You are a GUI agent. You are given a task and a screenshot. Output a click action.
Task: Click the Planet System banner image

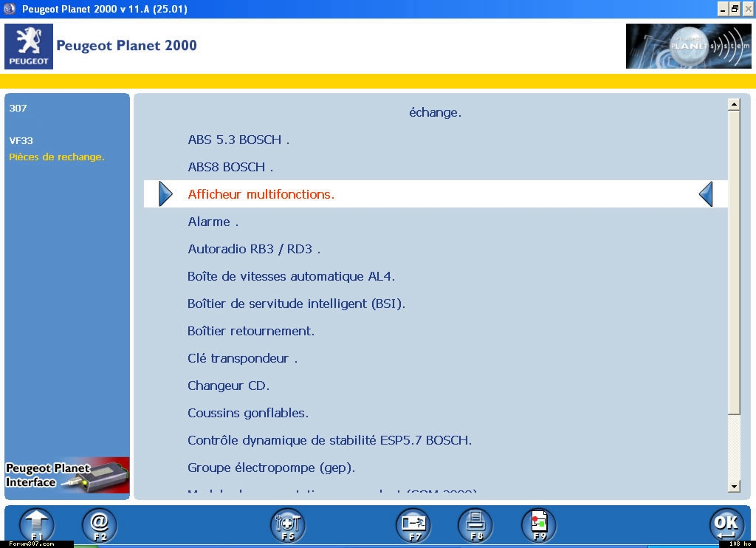tap(688, 46)
